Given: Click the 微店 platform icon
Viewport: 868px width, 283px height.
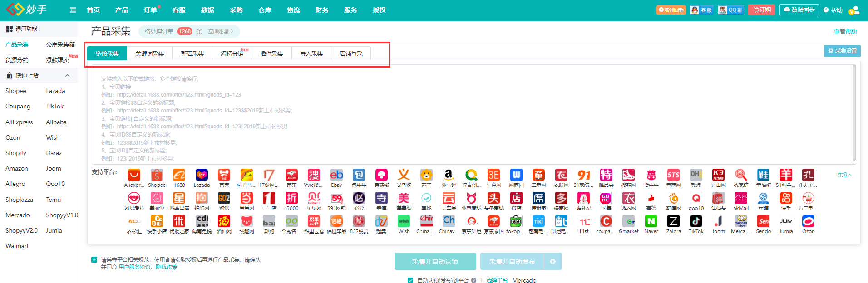Looking at the screenshot, I should [516, 198].
